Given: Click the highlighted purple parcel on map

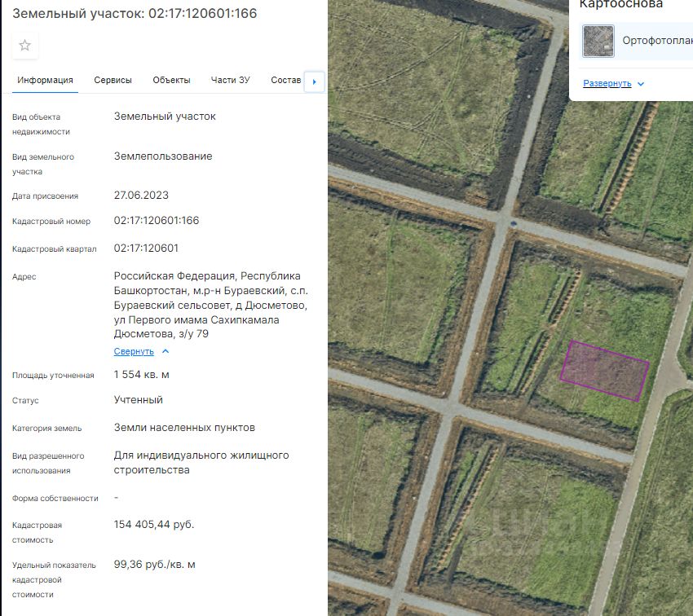Looking at the screenshot, I should point(604,371).
